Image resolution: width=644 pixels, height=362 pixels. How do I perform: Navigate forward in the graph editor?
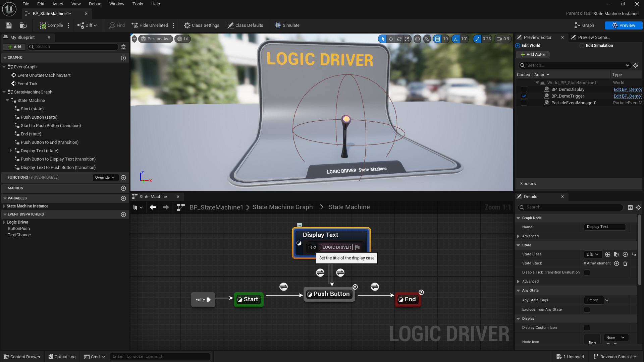[166, 207]
